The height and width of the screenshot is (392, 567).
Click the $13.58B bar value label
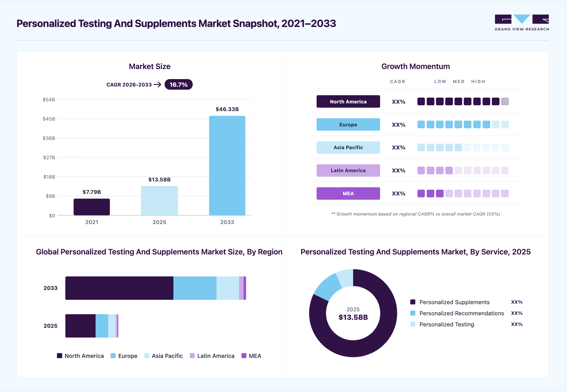click(159, 180)
